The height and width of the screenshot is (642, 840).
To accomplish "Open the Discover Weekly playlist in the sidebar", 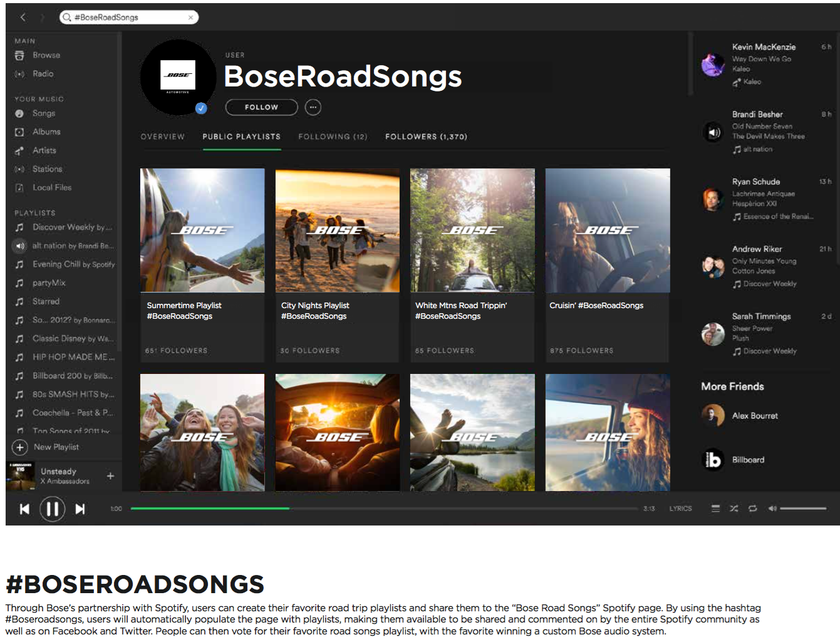I will (72, 227).
